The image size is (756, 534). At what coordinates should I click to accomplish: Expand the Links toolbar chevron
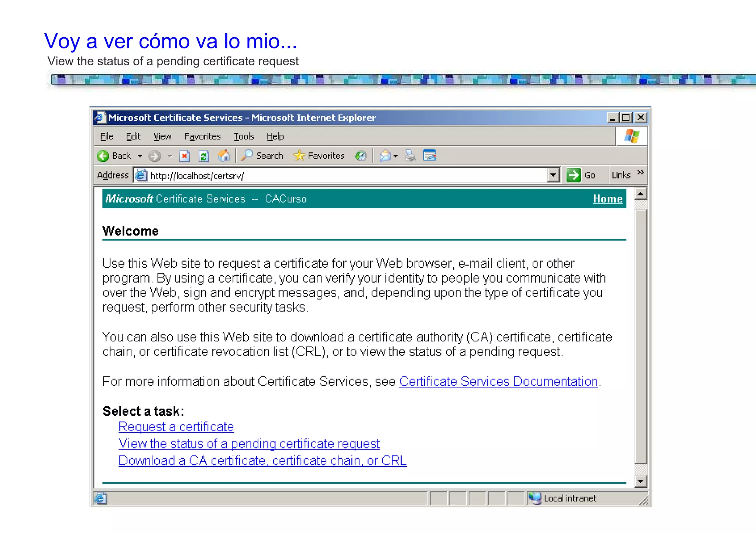point(640,172)
